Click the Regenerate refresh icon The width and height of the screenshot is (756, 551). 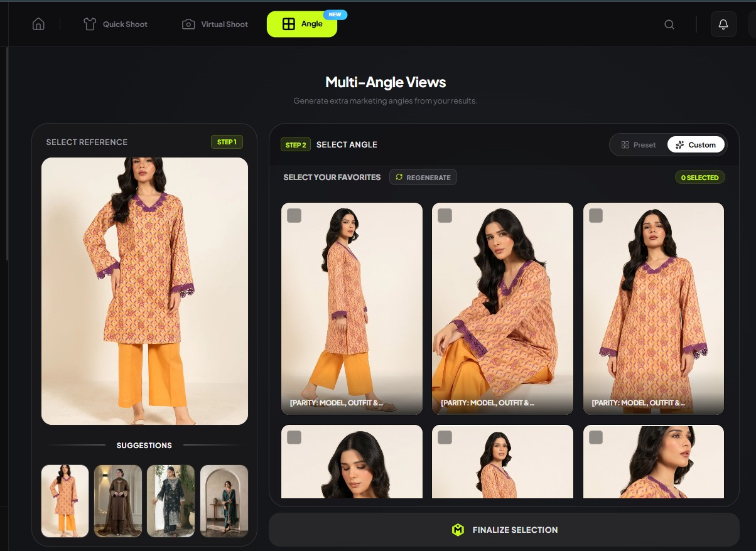tap(399, 177)
